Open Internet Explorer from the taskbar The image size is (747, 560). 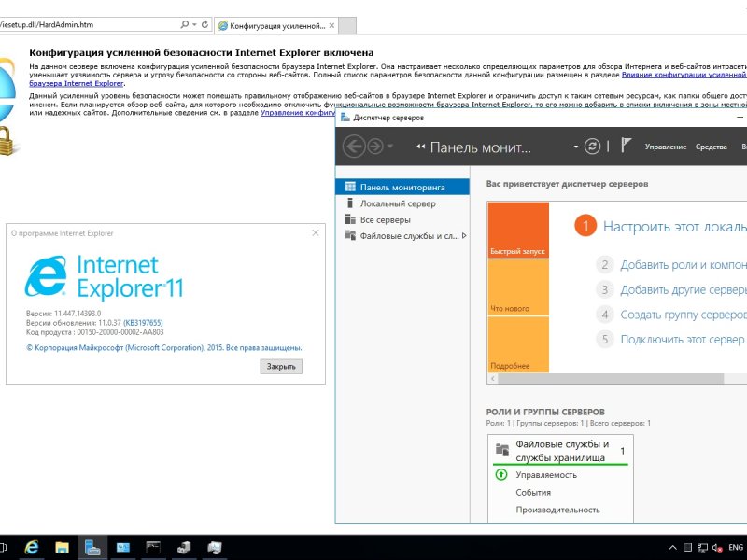[32, 548]
